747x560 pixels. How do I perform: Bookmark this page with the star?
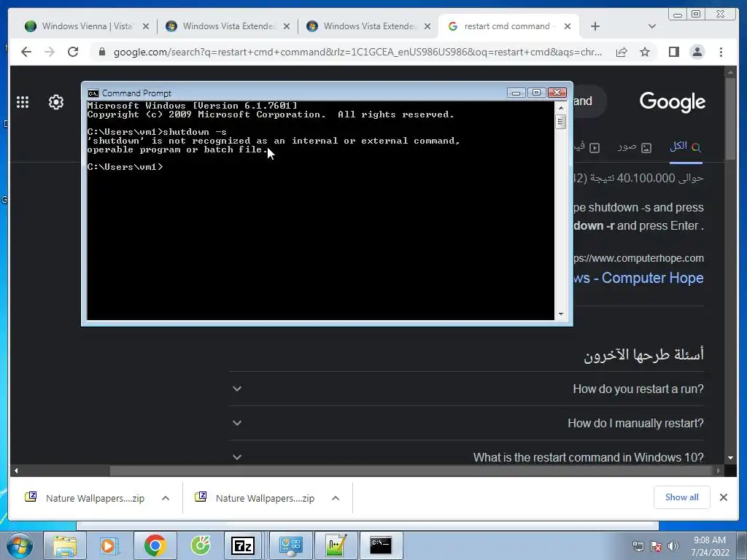point(645,52)
